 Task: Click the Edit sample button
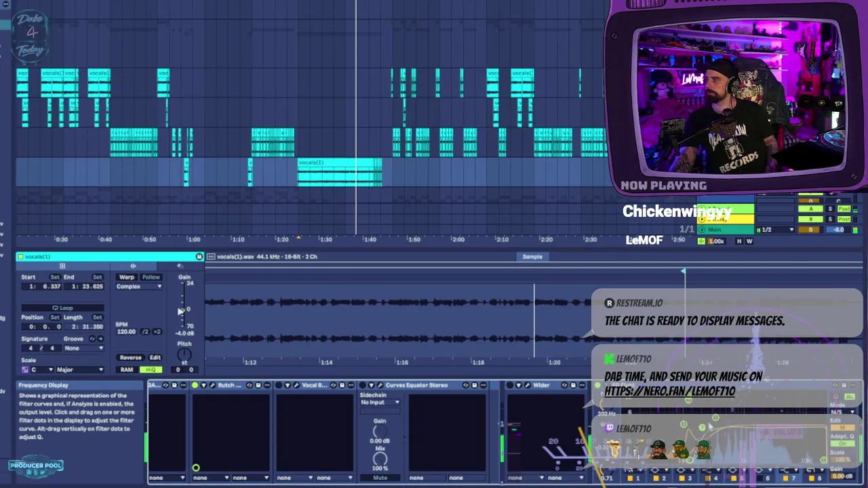pos(155,358)
